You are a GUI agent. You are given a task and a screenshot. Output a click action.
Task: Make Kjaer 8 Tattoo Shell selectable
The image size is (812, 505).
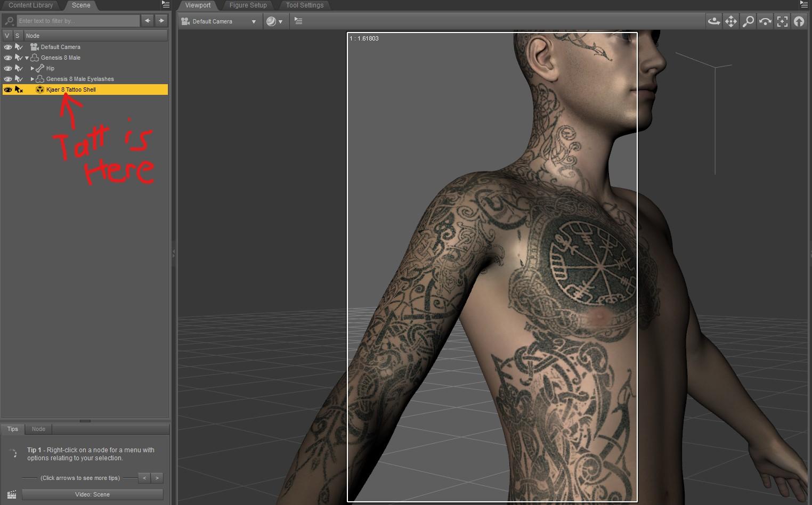[19, 89]
